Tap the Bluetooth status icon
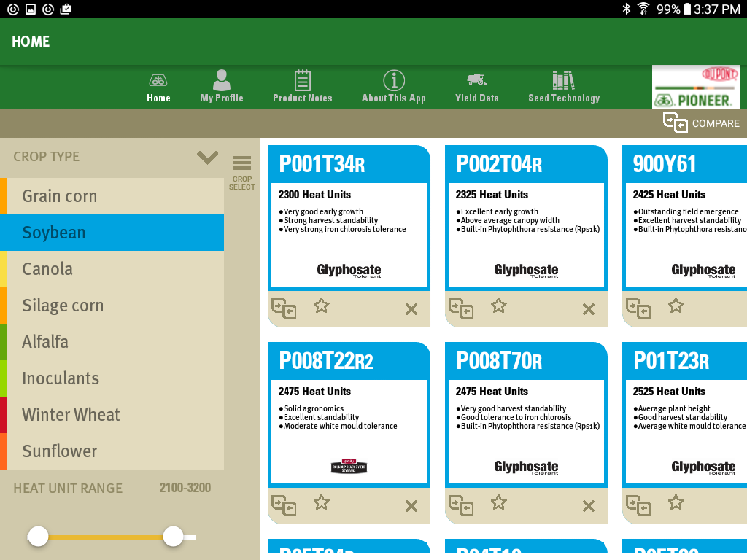The image size is (747, 560). pyautogui.click(x=627, y=9)
